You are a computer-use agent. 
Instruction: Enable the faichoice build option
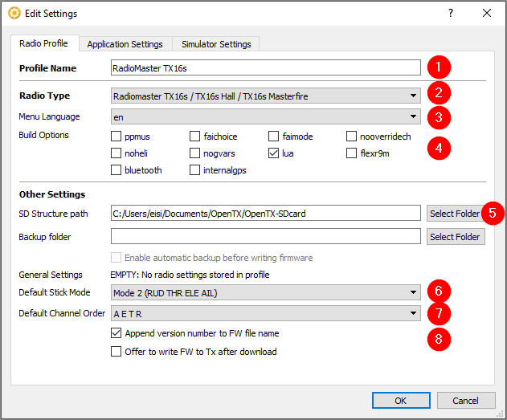(x=194, y=137)
